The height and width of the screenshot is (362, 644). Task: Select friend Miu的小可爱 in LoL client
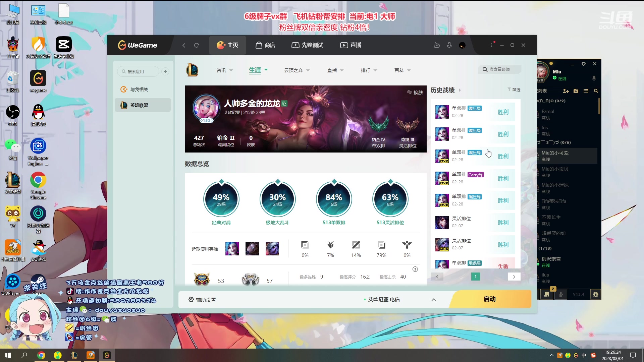pyautogui.click(x=567, y=156)
